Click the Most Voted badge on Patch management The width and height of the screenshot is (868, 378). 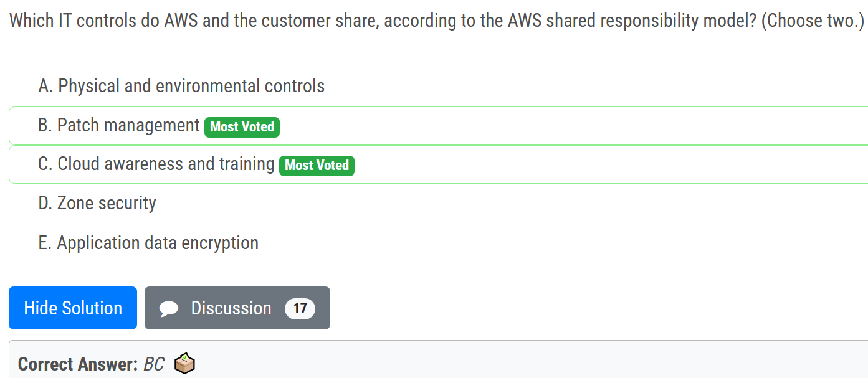tap(242, 127)
